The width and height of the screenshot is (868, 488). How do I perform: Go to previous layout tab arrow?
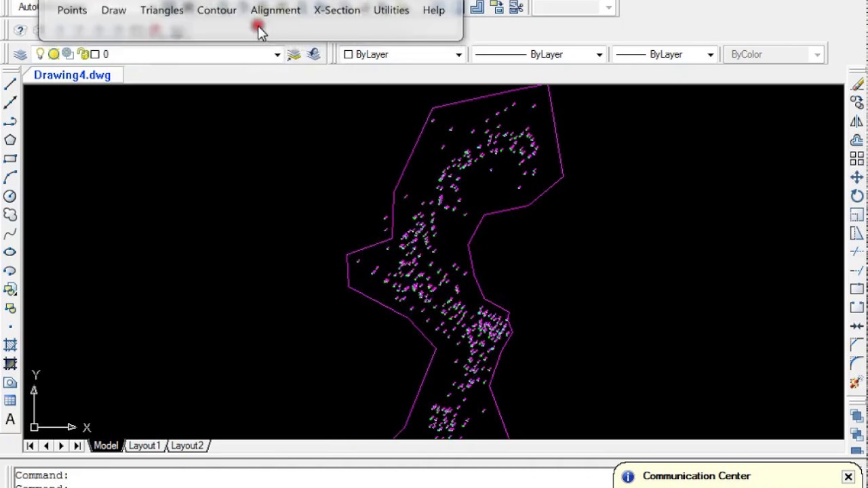coord(46,445)
